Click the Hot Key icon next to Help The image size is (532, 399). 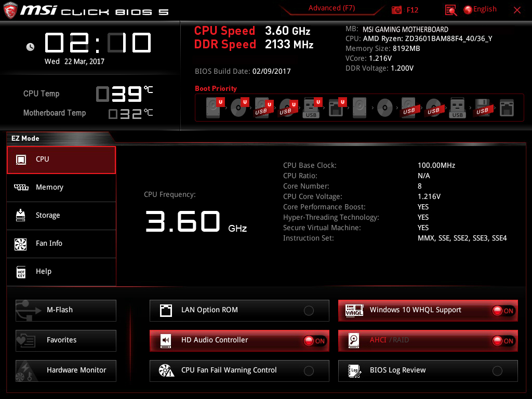pos(21,272)
